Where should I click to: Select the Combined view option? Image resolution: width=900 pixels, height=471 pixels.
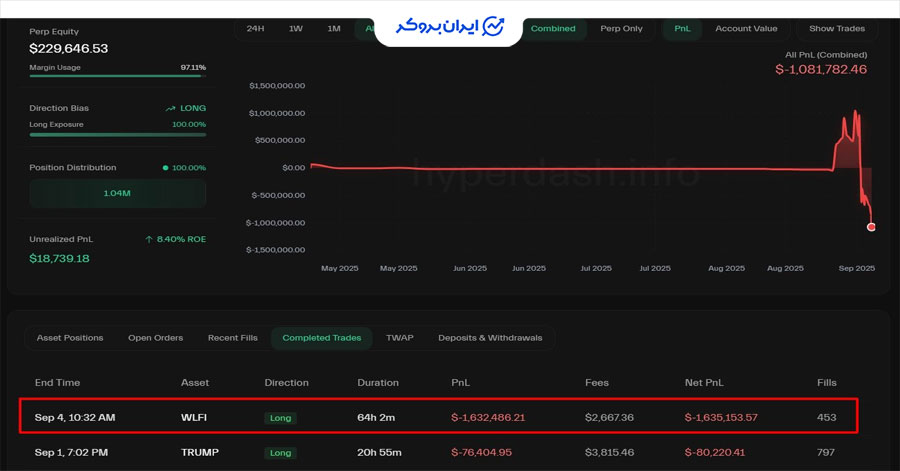coord(552,28)
